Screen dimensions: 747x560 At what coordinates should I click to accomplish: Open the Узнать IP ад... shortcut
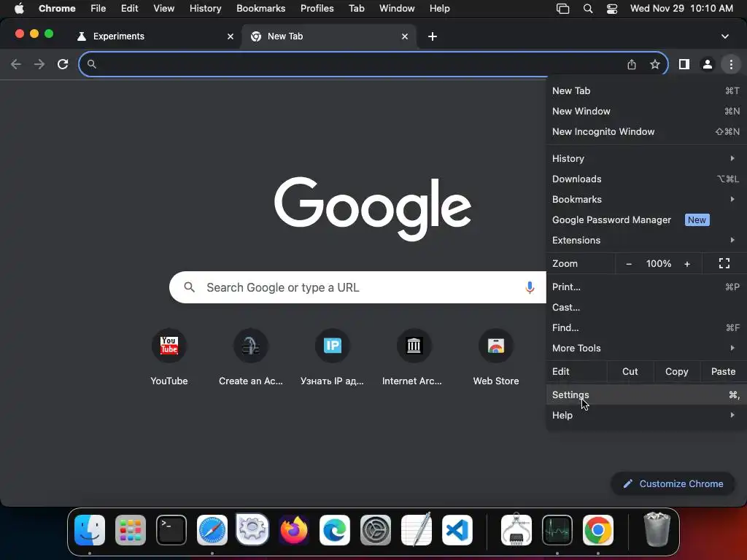[332, 357]
